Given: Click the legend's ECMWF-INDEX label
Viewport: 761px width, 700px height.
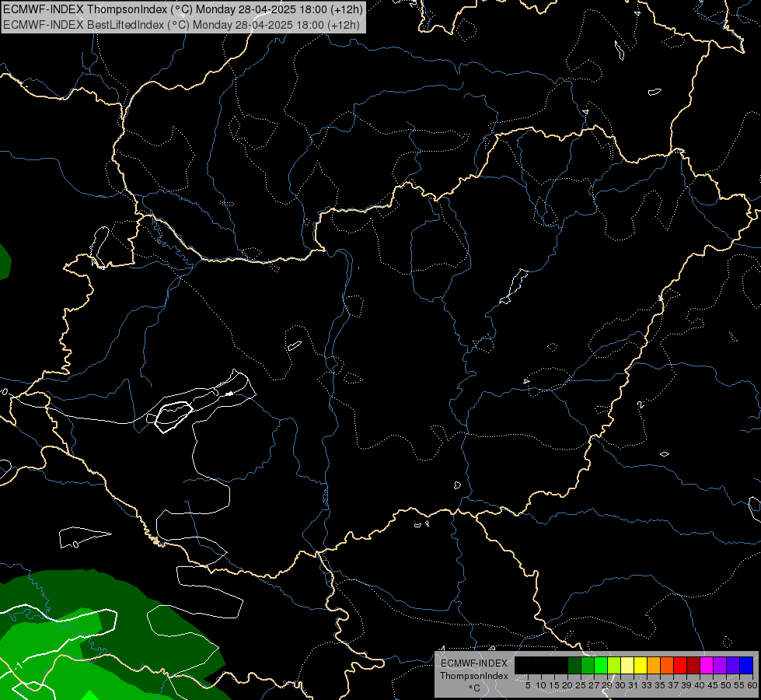Looking at the screenshot, I should click(473, 663).
